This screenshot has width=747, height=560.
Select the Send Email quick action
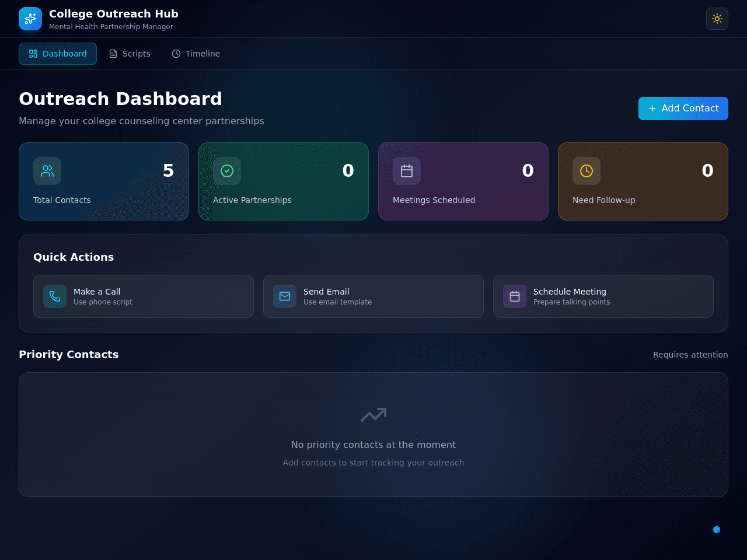[373, 296]
